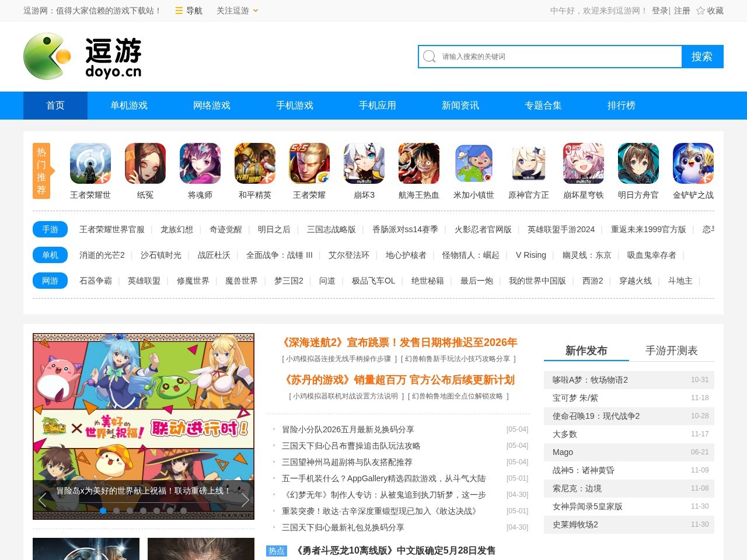
Task: Open headline 《深海迷航2》宣布跳票
Action: coord(399,342)
